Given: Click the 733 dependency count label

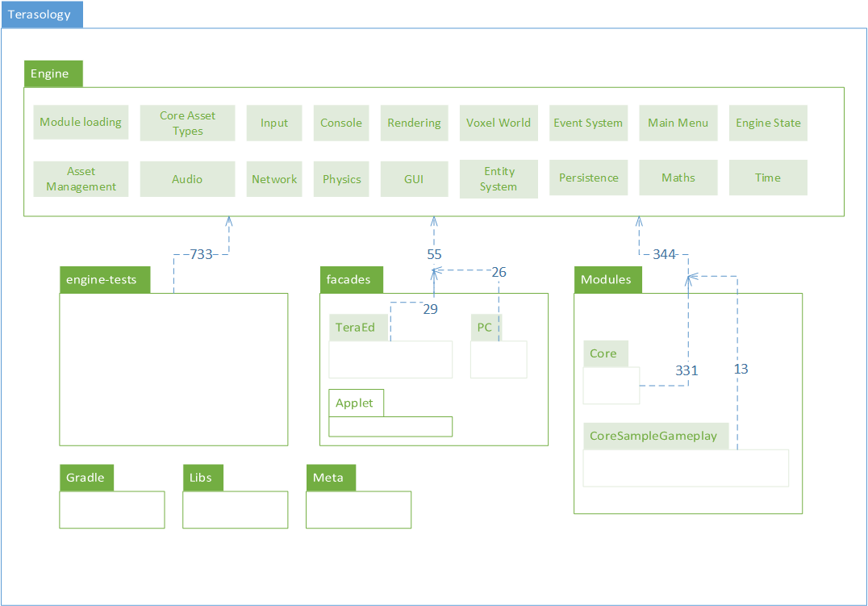Looking at the screenshot, I should coord(201,254).
